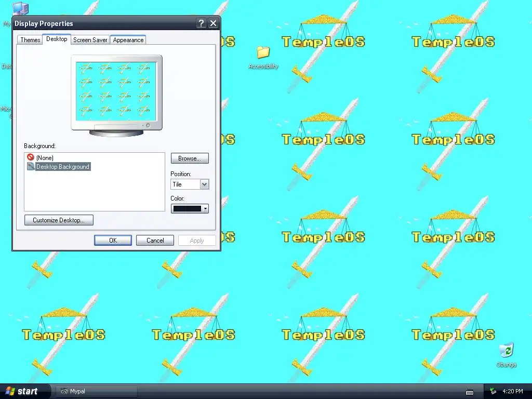Viewport: 532px width, 399px height.
Task: Click the monitor wallpaper preview
Action: click(116, 91)
